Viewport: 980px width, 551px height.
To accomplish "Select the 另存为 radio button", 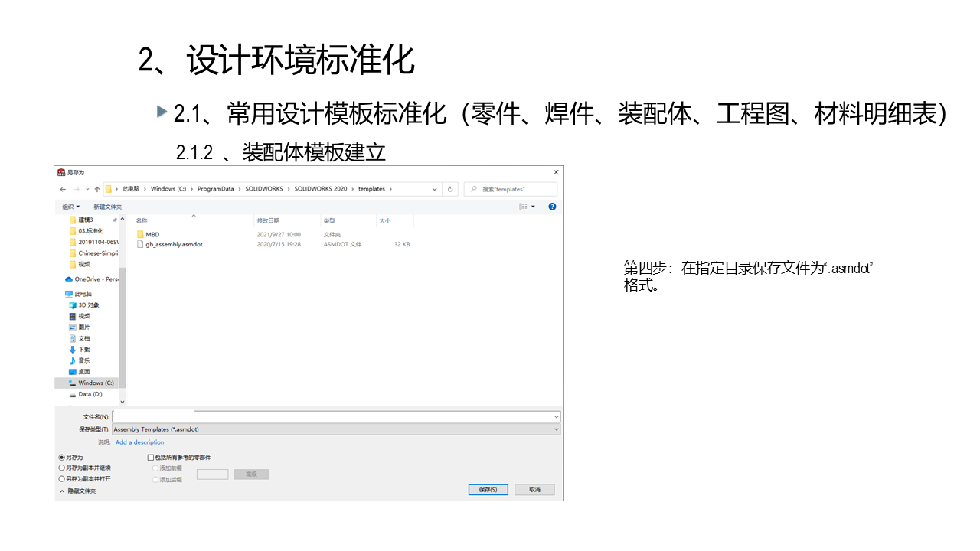I will click(62, 457).
